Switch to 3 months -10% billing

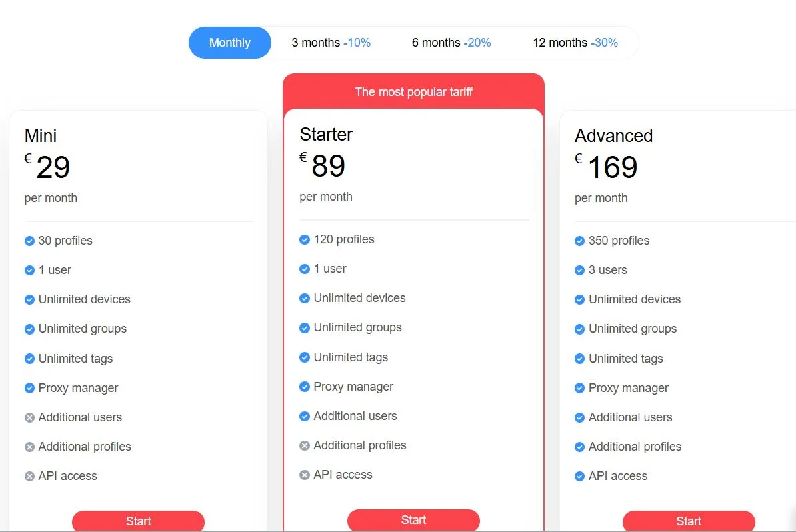click(331, 43)
